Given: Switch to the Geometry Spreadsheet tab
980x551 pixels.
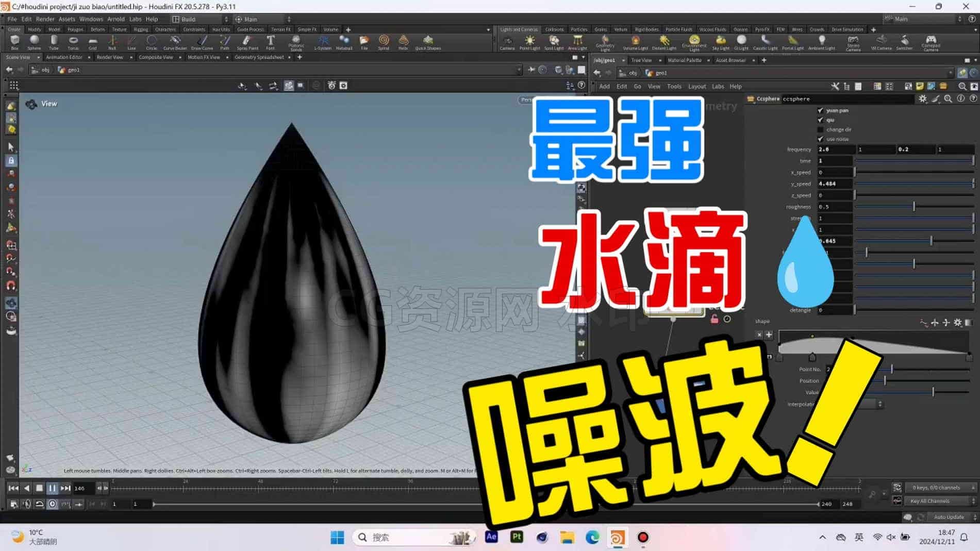Looking at the screenshot, I should pos(259,57).
